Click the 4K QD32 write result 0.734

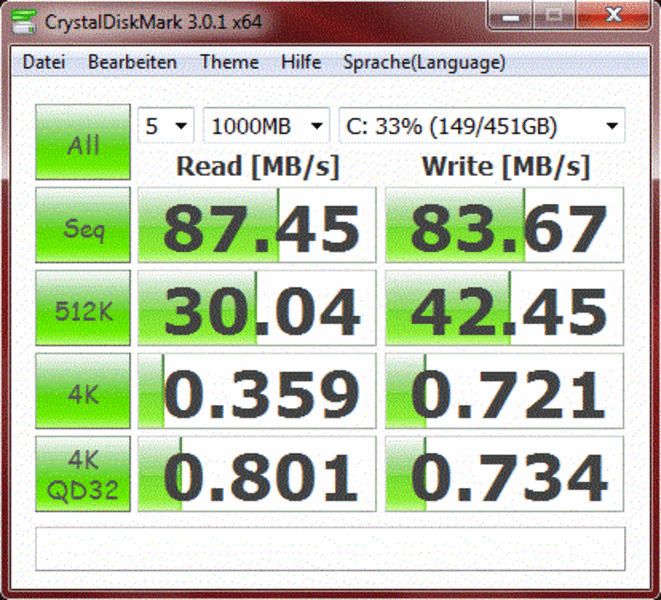pos(504,474)
